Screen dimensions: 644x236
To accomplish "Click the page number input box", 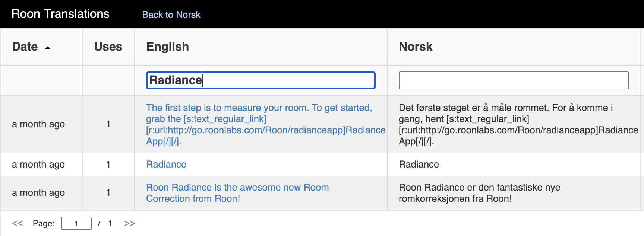I will 76,223.
